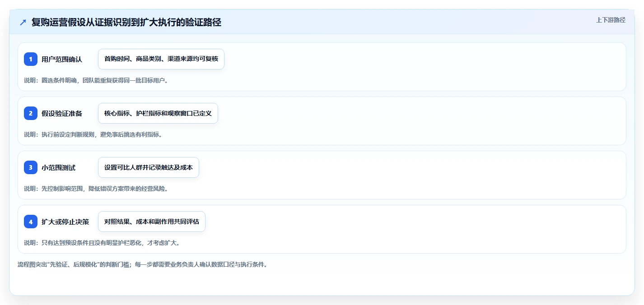Click the step 1 number badge
This screenshot has width=644, height=305.
tap(31, 59)
